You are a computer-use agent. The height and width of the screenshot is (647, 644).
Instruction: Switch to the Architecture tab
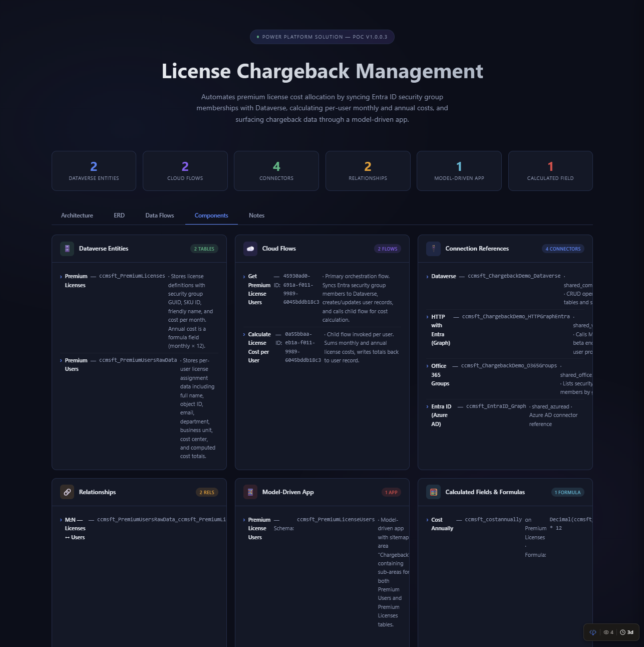77,215
